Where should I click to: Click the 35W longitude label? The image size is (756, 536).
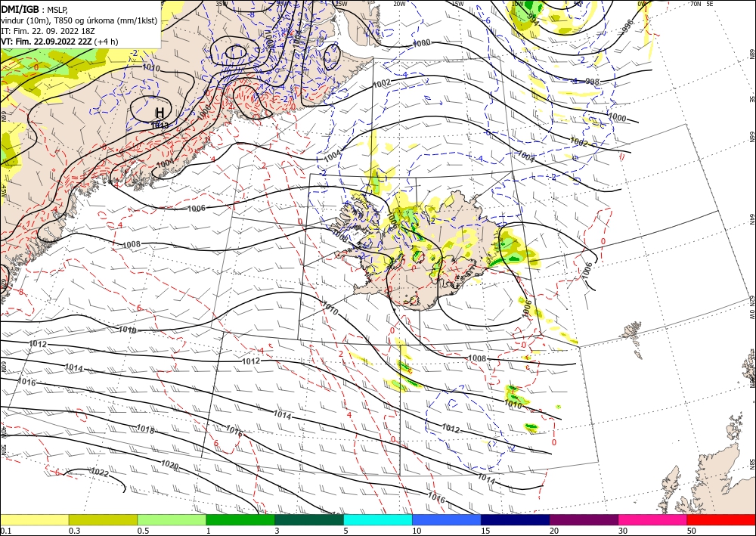click(x=222, y=4)
